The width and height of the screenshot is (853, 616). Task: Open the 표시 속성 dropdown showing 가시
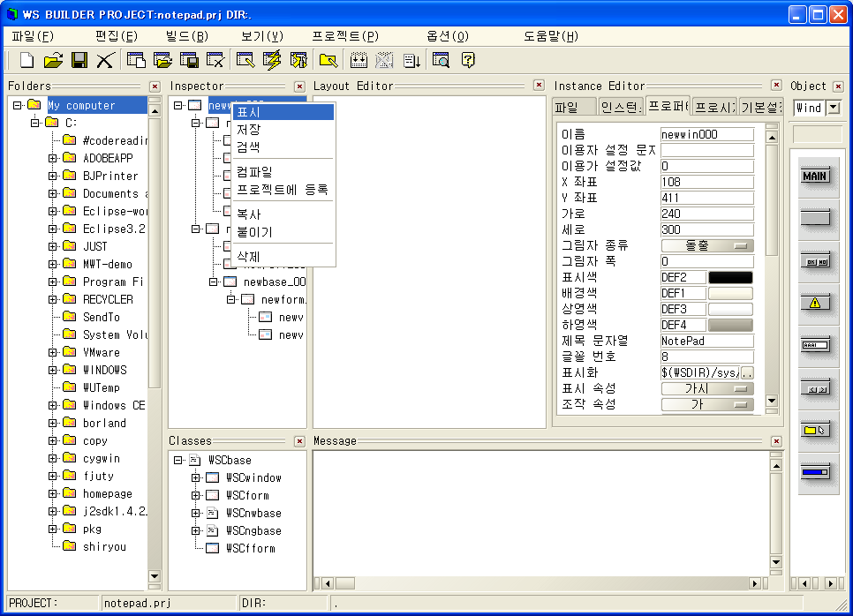[x=707, y=388]
